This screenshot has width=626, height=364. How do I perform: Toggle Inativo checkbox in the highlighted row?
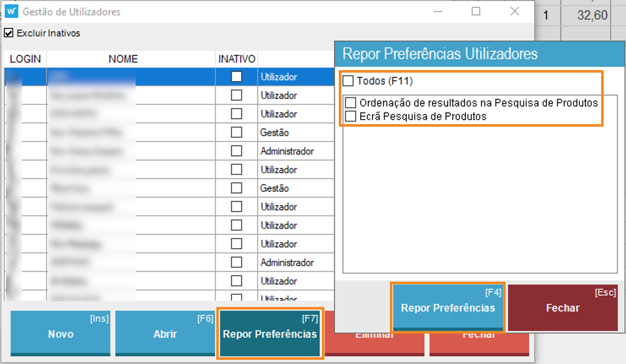click(x=237, y=76)
